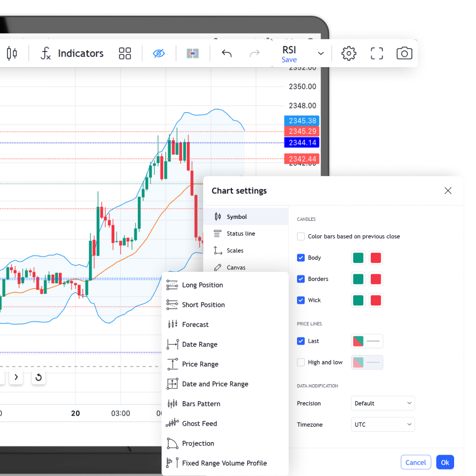476x476 pixels.
Task: Open the Last price line style picker
Action: tap(367, 341)
